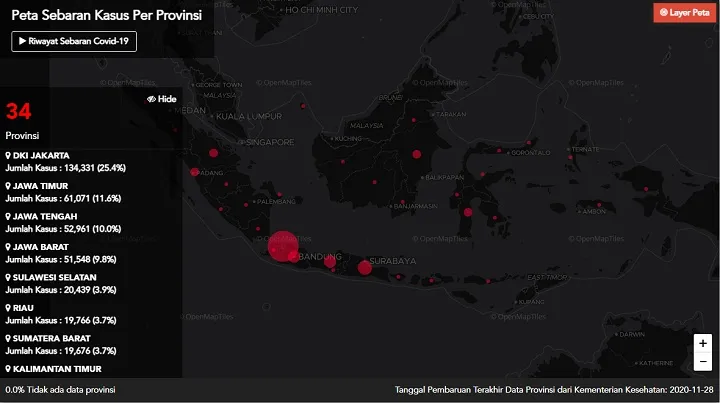This screenshot has height=403, width=720.
Task: Select JAWA TIMUR province entry
Action: coord(63,192)
